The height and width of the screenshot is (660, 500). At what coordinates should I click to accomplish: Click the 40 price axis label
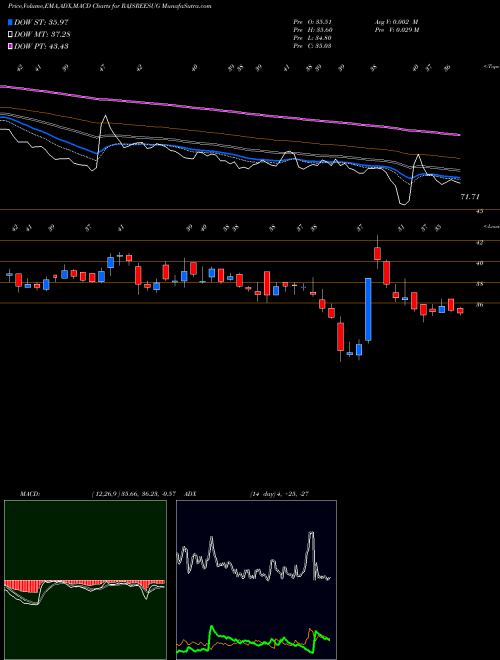click(479, 263)
